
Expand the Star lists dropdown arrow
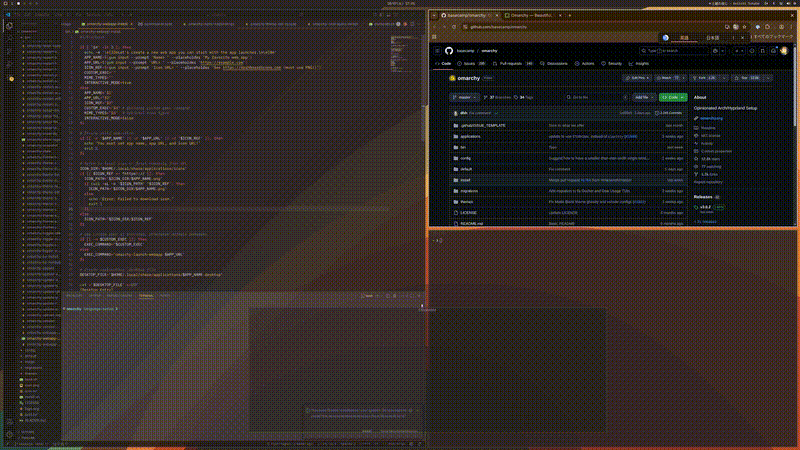(x=768, y=78)
